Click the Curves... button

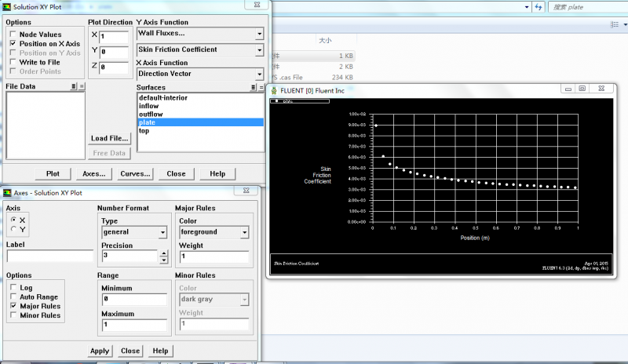(x=136, y=173)
